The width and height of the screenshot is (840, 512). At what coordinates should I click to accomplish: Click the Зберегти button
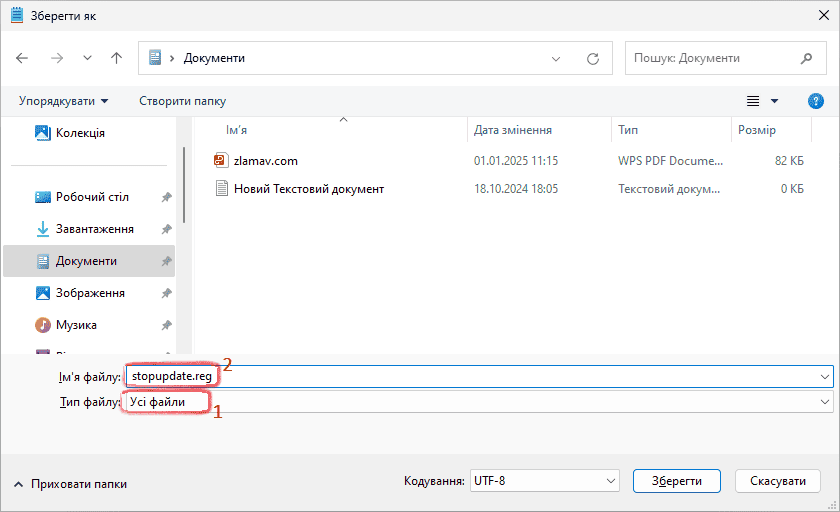click(677, 481)
